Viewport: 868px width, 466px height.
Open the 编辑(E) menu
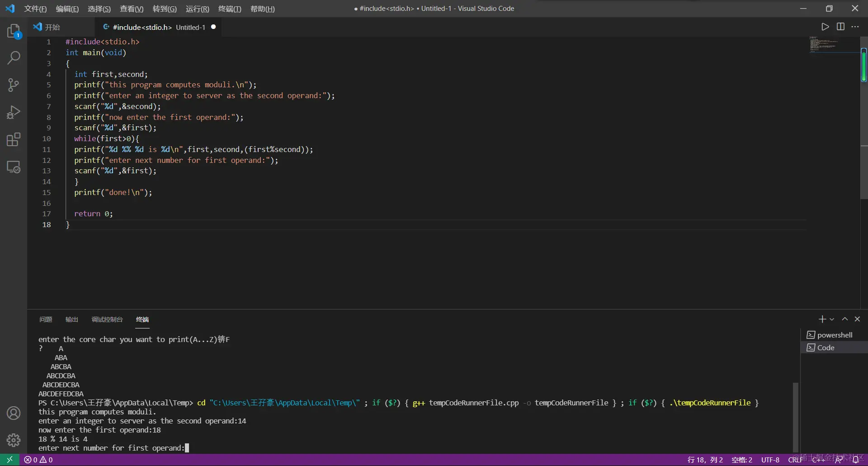pos(67,9)
